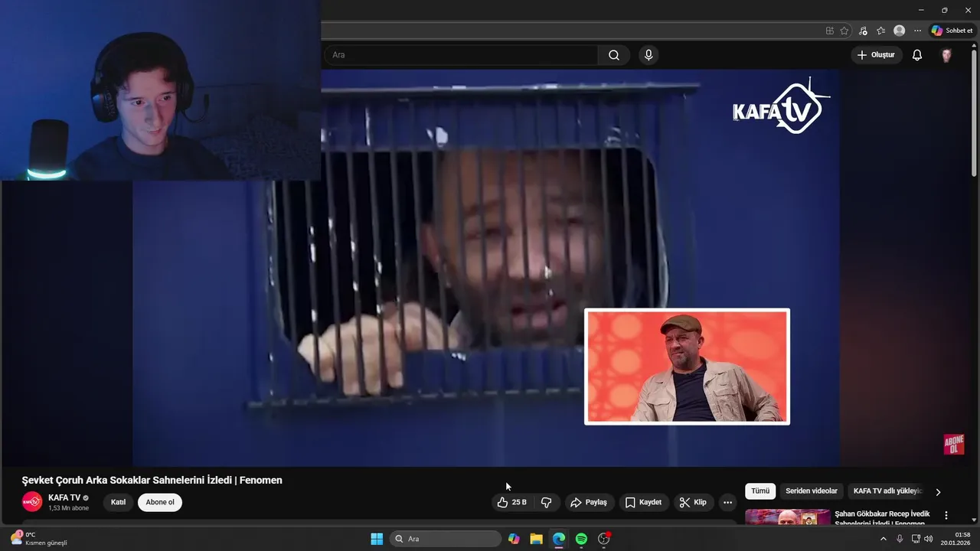Switch to Microsoft Edge in taskbar

click(x=559, y=539)
